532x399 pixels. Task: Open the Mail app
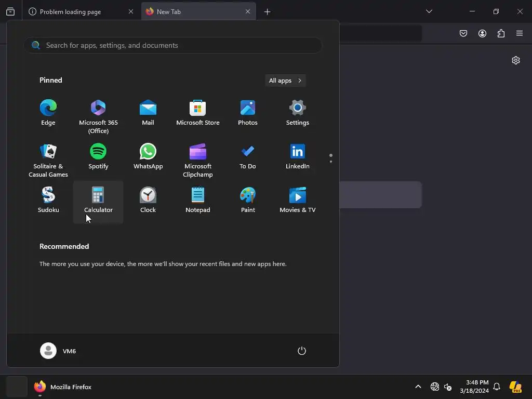(x=148, y=113)
